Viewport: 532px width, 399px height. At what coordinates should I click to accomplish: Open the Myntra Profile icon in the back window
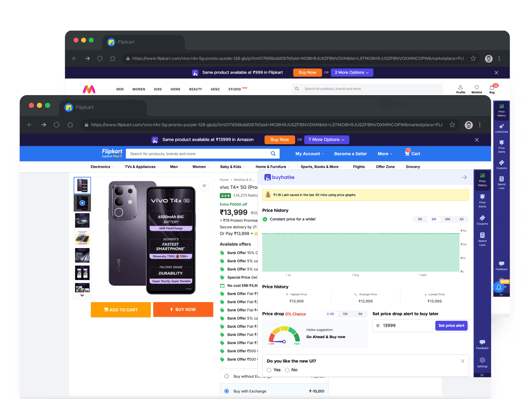pyautogui.click(x=461, y=89)
